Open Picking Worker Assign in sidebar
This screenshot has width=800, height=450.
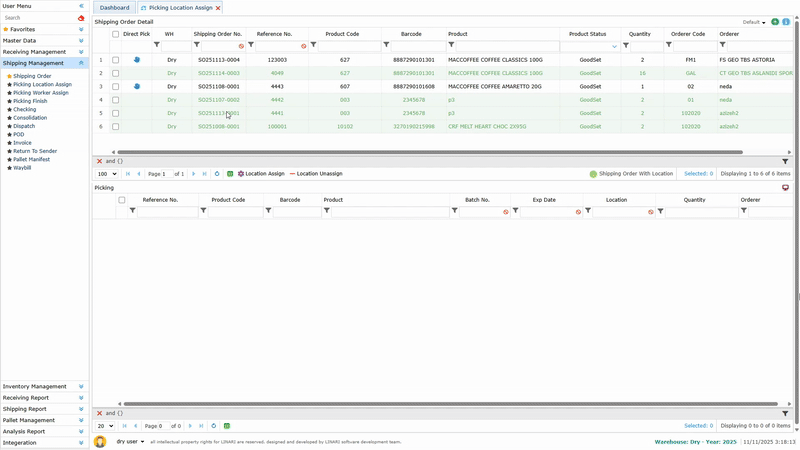pos(41,93)
